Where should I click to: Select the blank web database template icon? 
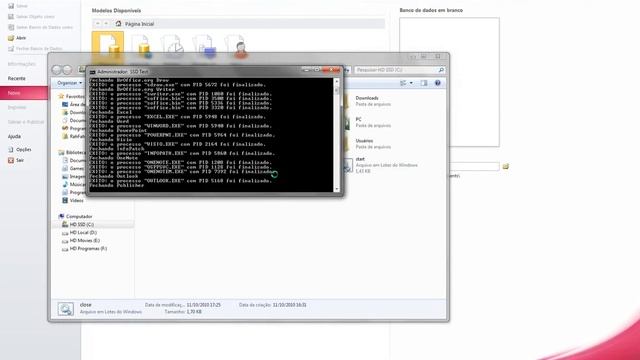[142, 46]
